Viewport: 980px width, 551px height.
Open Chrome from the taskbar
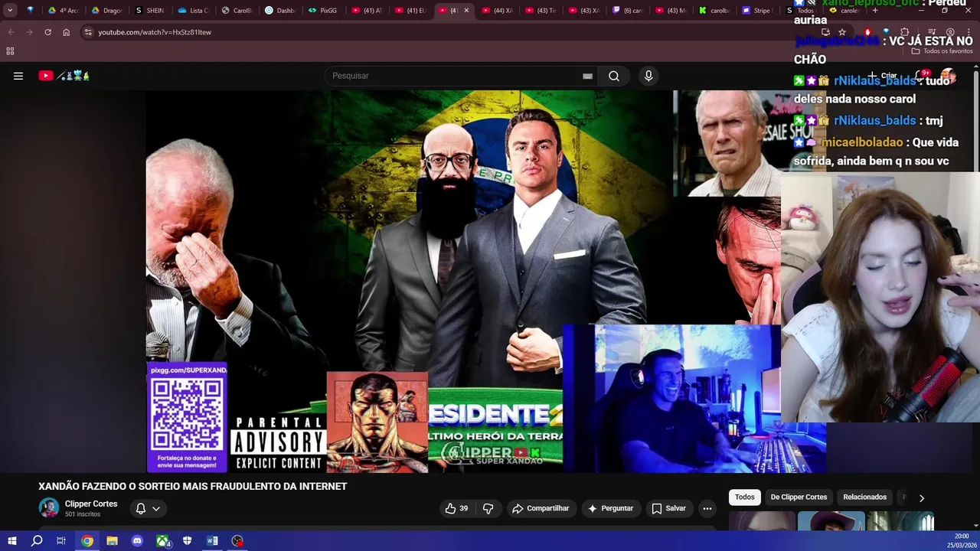87,541
